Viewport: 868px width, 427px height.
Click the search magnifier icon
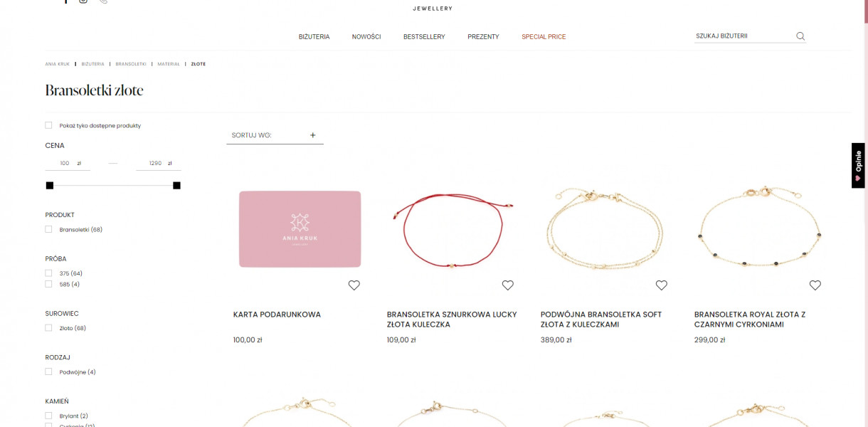click(x=800, y=36)
